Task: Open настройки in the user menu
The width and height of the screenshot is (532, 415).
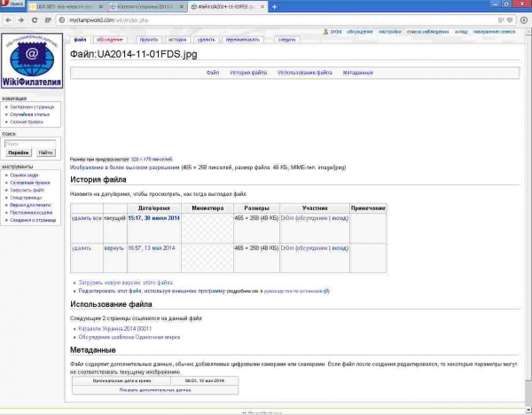Action: 390,32
